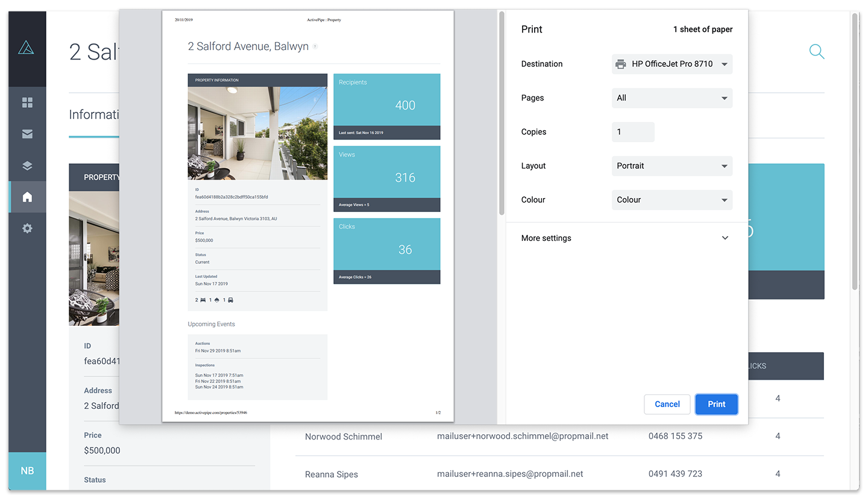Screen dimensions: 868x495
Task: Click the search magnifier icon at top right
Action: [x=817, y=52]
